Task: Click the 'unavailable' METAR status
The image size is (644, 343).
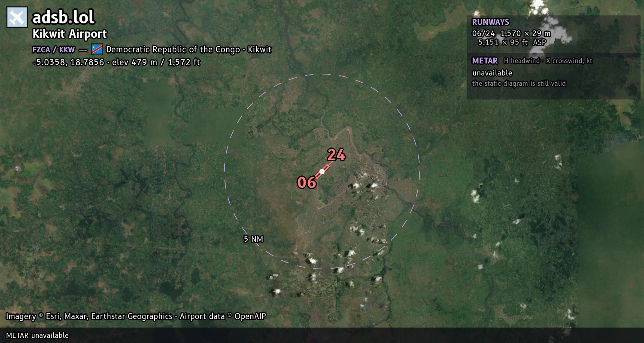Action: point(492,73)
